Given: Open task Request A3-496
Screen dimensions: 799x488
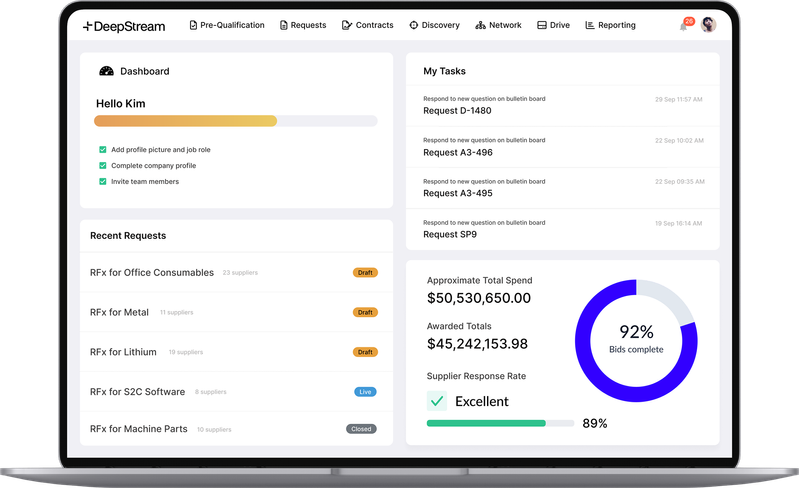Looking at the screenshot, I should click(563, 147).
